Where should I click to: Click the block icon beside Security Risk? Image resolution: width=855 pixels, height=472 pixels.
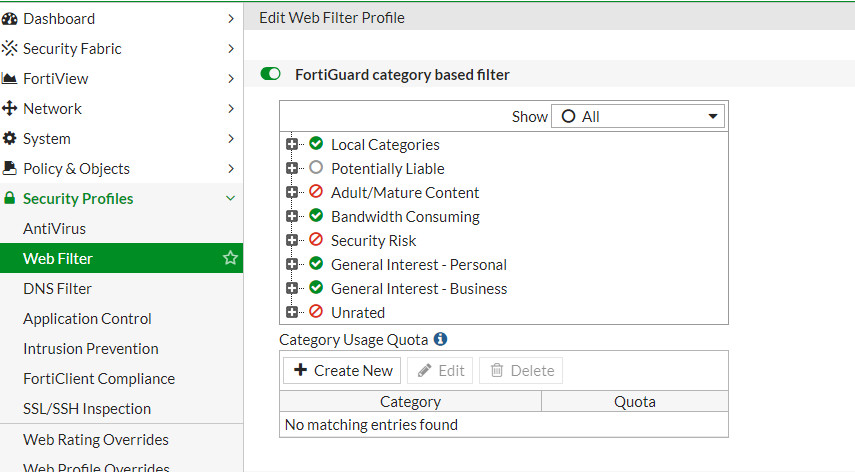point(316,240)
